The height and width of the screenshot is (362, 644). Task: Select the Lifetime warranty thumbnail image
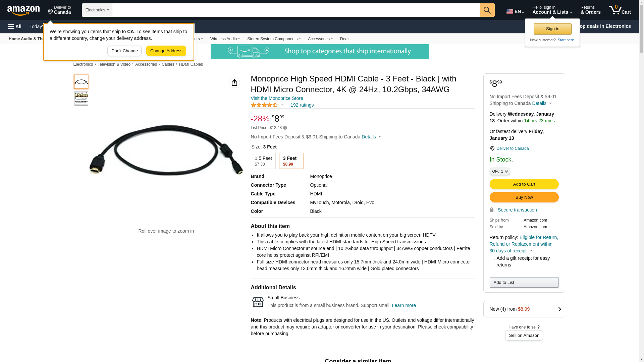click(x=81, y=99)
